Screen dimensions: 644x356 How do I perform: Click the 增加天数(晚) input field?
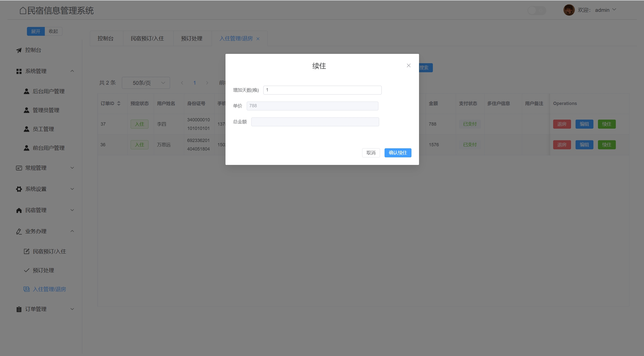(322, 90)
